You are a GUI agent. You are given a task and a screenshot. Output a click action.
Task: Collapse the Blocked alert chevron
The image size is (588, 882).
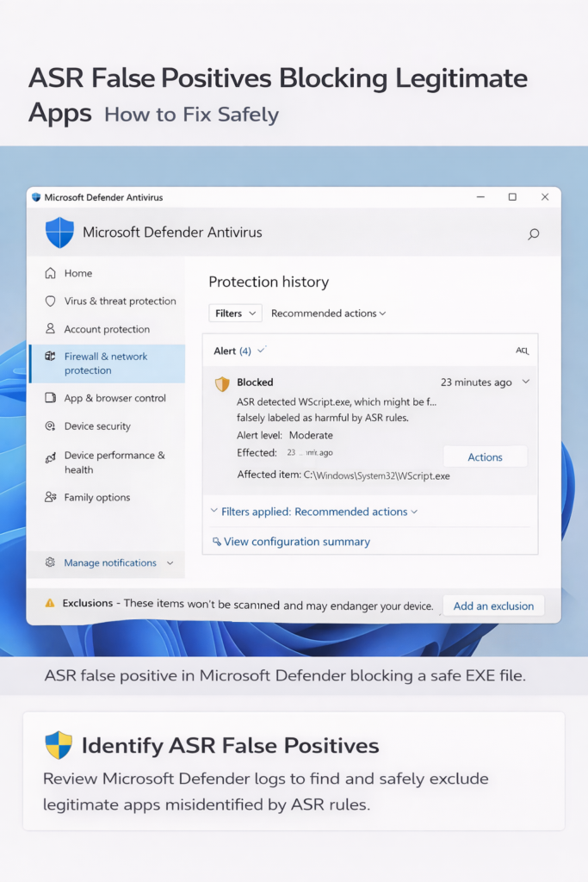[526, 382]
